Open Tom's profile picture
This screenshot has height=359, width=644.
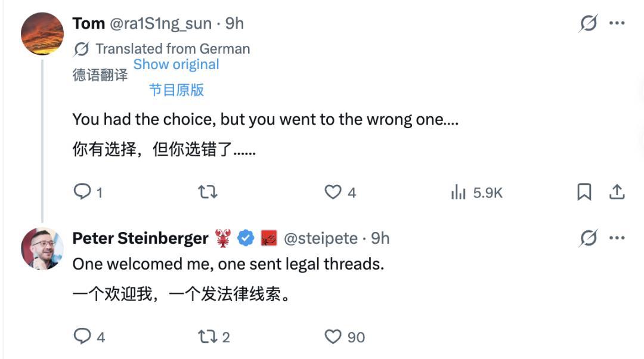pos(42,33)
